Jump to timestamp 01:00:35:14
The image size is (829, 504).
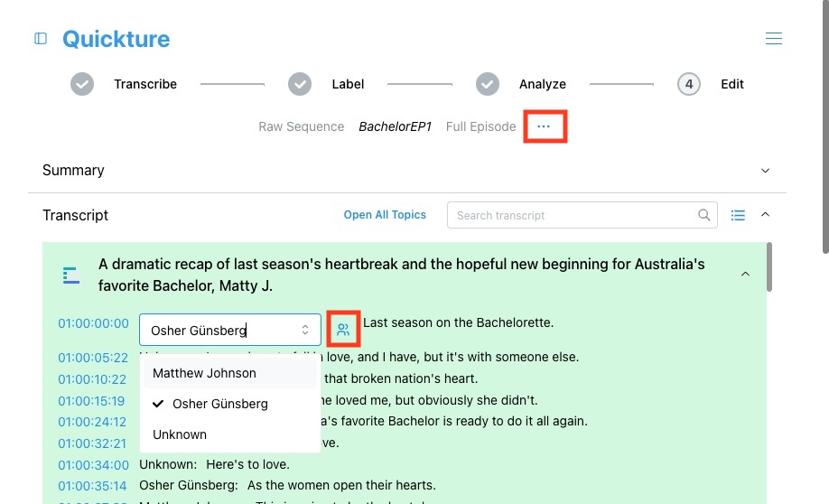tap(92, 486)
